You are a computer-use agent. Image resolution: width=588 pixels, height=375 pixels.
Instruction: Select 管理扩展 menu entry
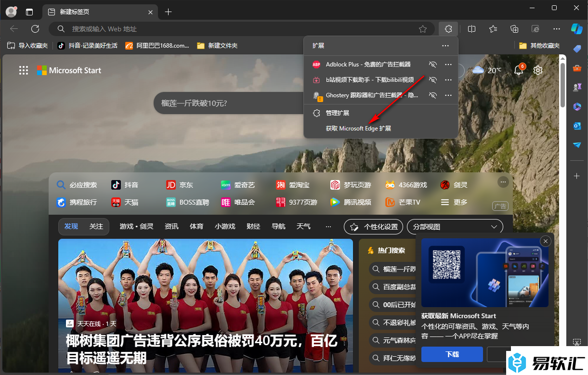pos(381,113)
